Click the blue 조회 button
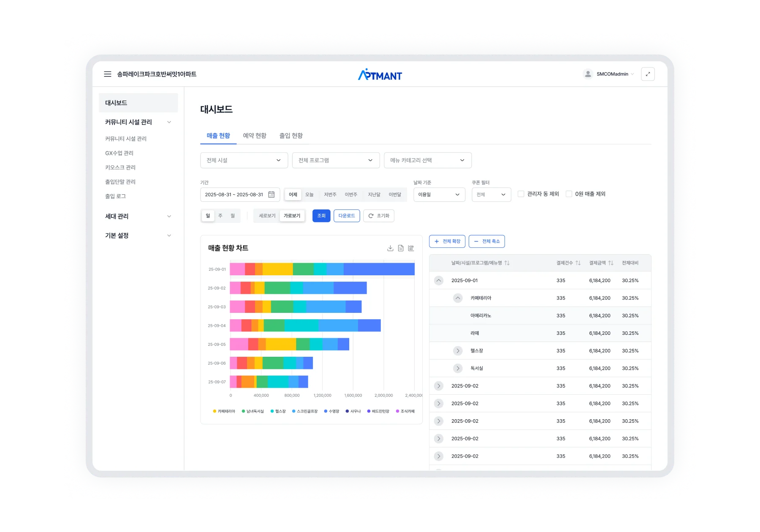 tap(321, 216)
